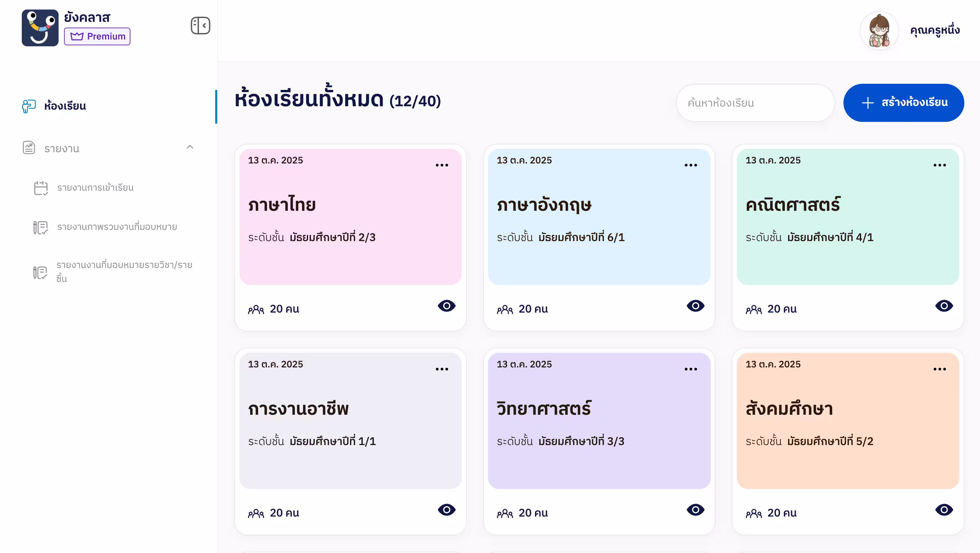Toggle visibility eye on วิทยาศาสตร์ card

[x=695, y=510]
